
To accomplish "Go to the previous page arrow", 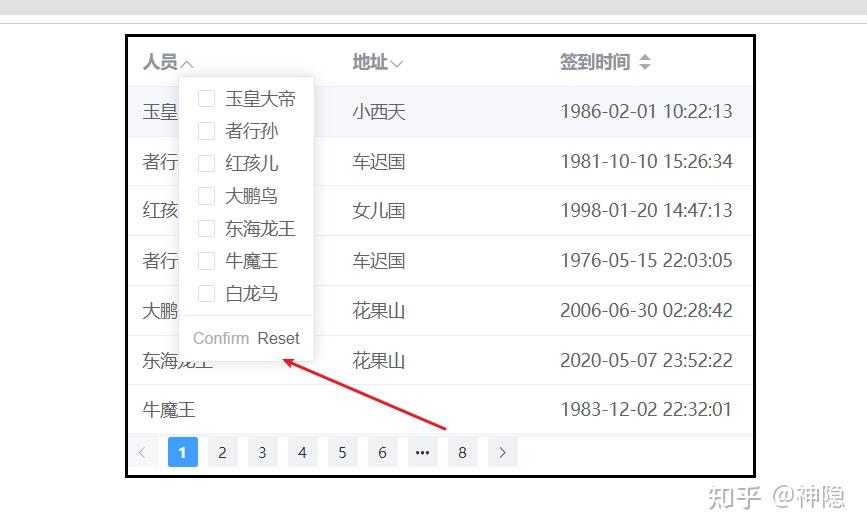I will pos(143,452).
